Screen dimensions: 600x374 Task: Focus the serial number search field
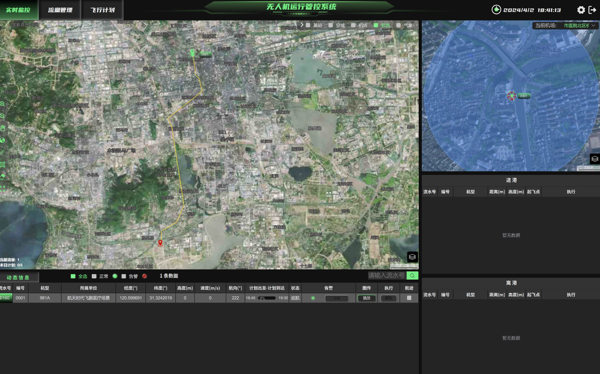pyautogui.click(x=386, y=276)
